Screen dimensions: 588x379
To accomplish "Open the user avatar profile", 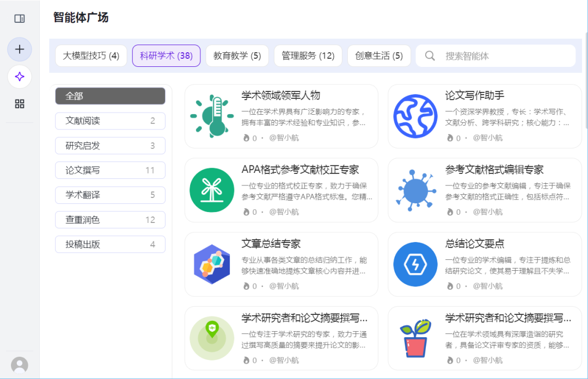I will coord(20,365).
